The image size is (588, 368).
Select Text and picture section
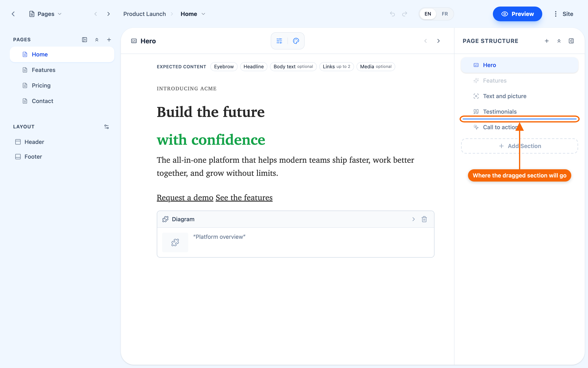coord(519,96)
